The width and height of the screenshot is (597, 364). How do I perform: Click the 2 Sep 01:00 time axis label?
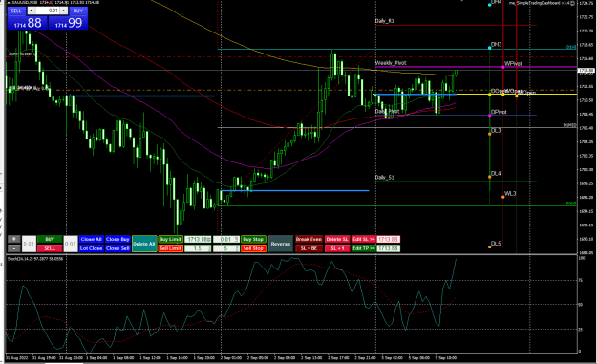pyautogui.click(x=231, y=358)
